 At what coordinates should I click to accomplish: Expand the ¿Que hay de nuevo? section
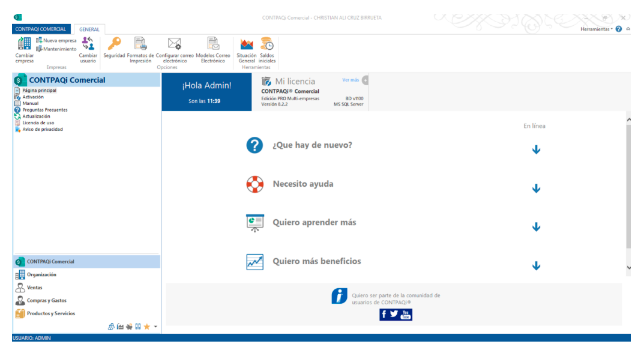click(536, 150)
